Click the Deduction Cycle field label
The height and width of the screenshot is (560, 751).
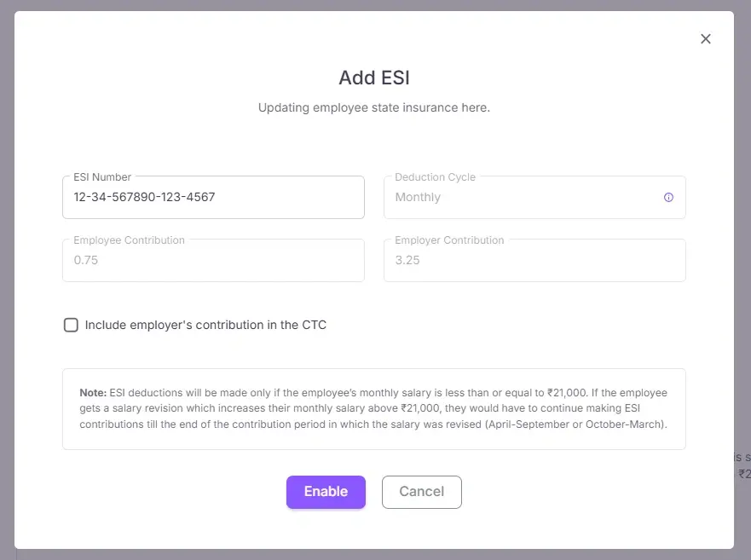(435, 177)
